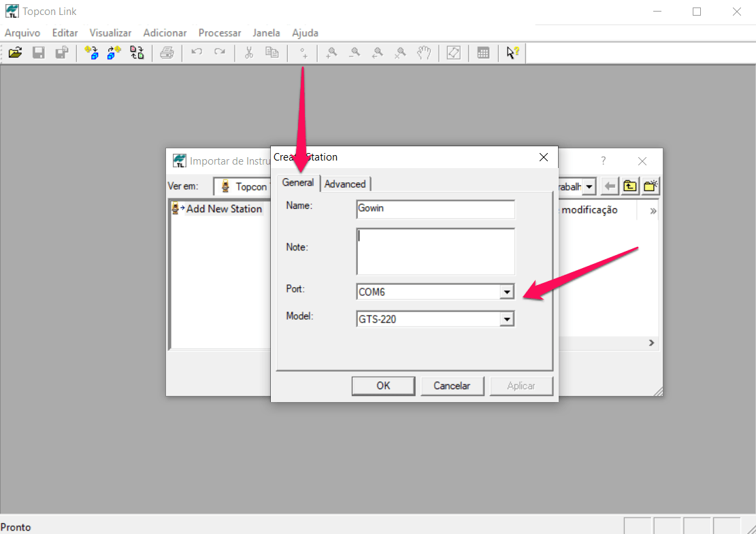The height and width of the screenshot is (534, 756).
Task: Expand hidden columns via double chevron
Action: [x=653, y=211]
